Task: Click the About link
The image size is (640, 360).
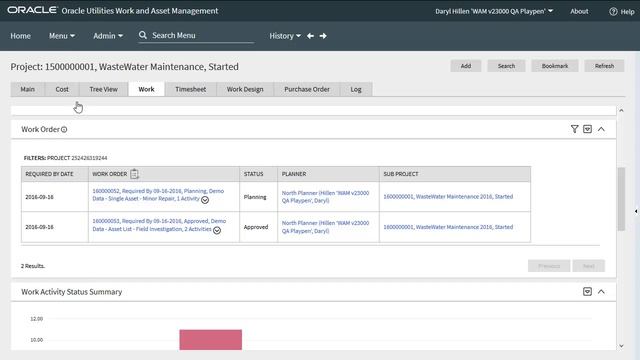Action: coord(579,11)
